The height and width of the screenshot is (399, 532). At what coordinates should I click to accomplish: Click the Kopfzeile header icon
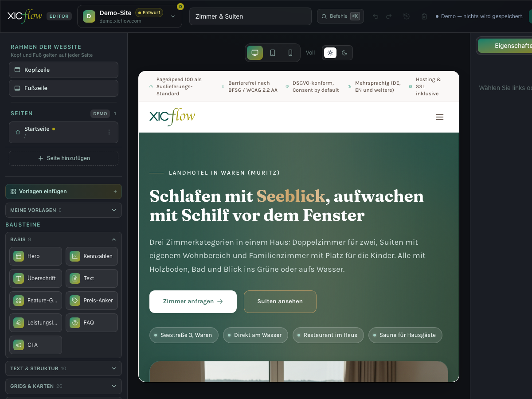[x=17, y=70]
